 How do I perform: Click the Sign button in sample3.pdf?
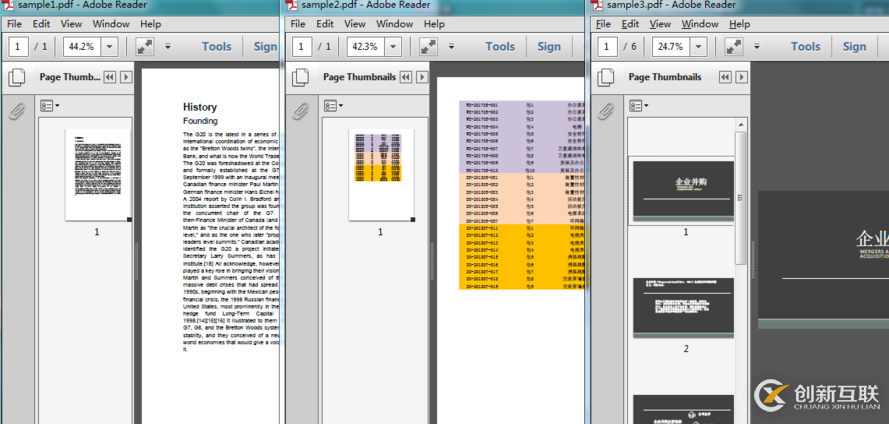pyautogui.click(x=854, y=46)
